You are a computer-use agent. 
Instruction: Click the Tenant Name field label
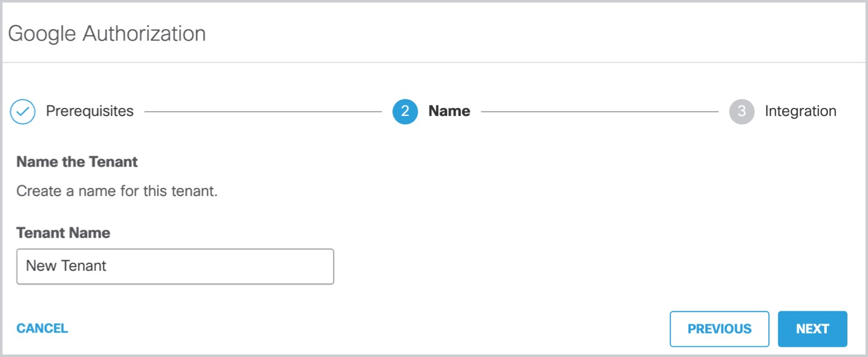63,233
